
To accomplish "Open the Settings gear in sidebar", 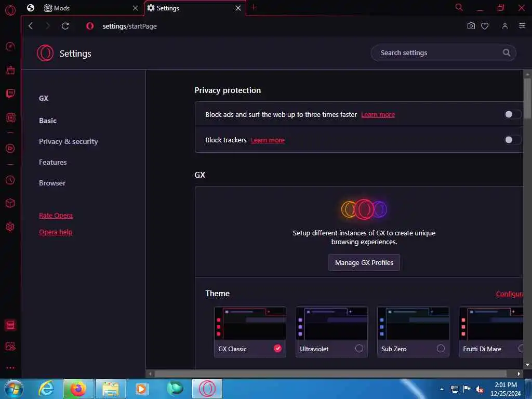I will click(x=10, y=227).
